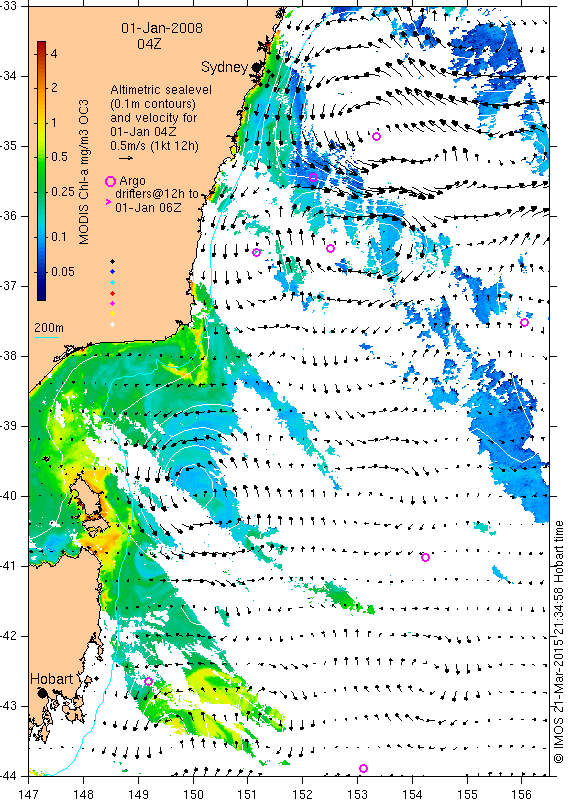Image resolution: width=570 pixels, height=800 pixels.
Task: Click the black diamond in the legend
Action: [113, 261]
